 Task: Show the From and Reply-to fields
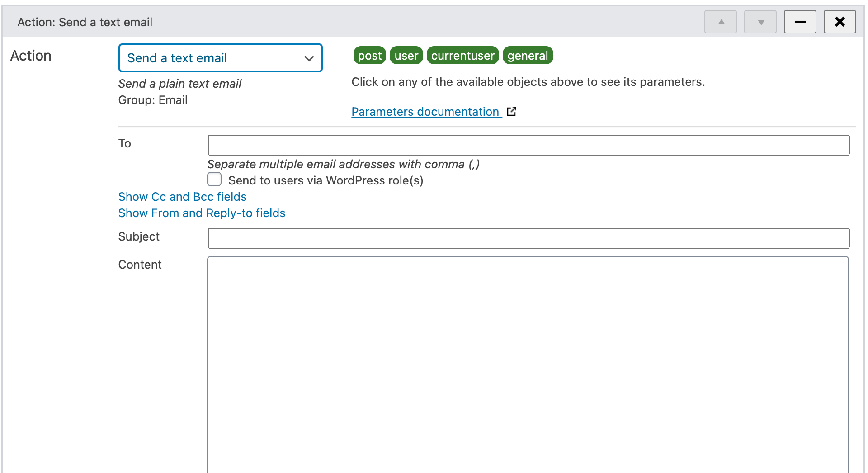pyautogui.click(x=202, y=213)
